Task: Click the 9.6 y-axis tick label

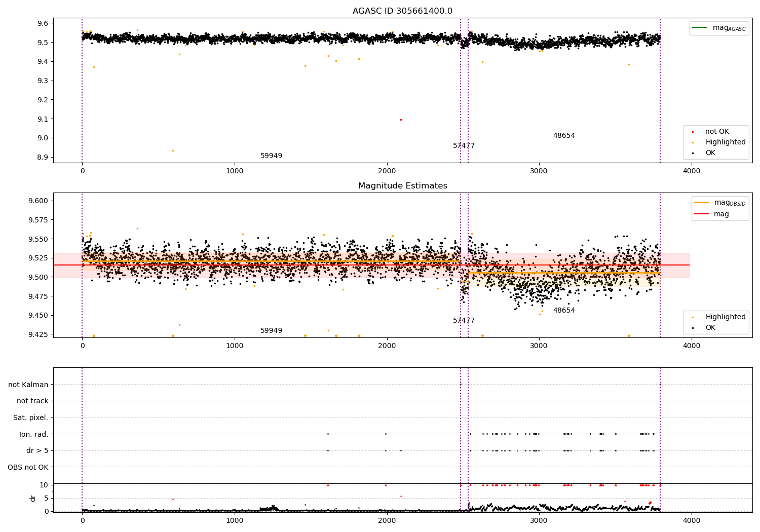Action: click(x=43, y=23)
